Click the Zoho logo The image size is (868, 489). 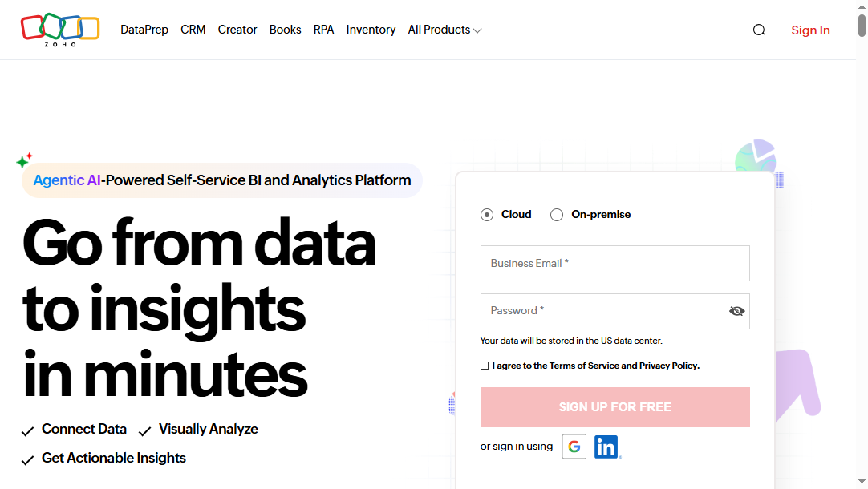point(60,30)
